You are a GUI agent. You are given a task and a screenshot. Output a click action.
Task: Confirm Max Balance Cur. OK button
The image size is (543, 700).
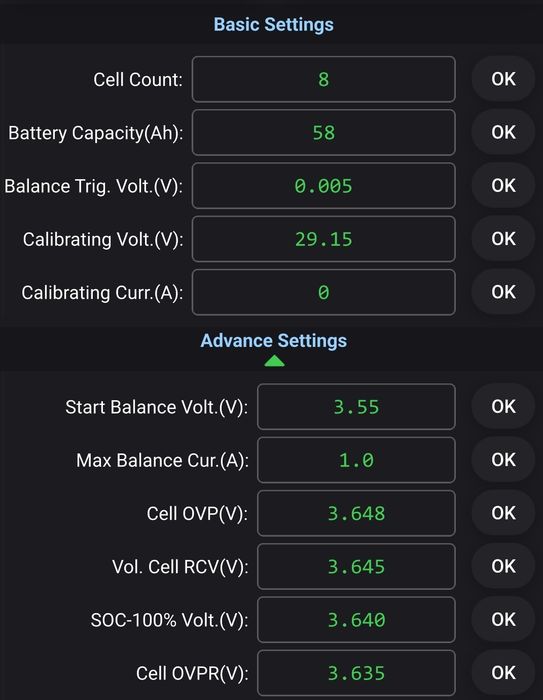tap(503, 459)
